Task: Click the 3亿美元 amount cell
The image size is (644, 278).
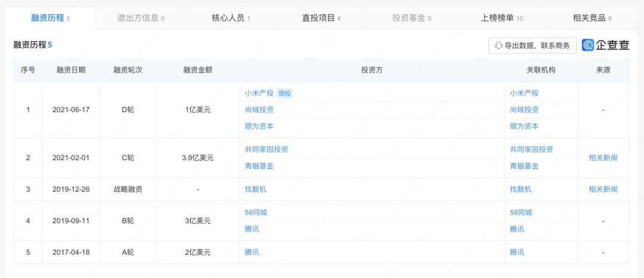Action: coord(198,221)
